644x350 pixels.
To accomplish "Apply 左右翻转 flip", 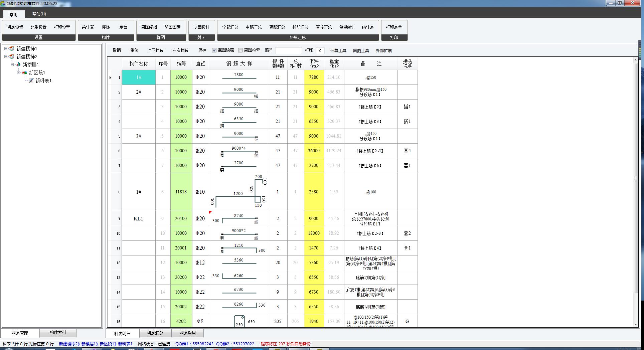I will pyautogui.click(x=180, y=50).
